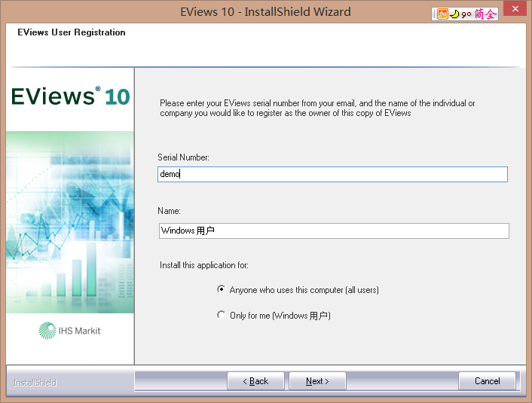Toggle the yellow moon IME icon
Viewport: 532px width, 403px height.
(x=454, y=14)
